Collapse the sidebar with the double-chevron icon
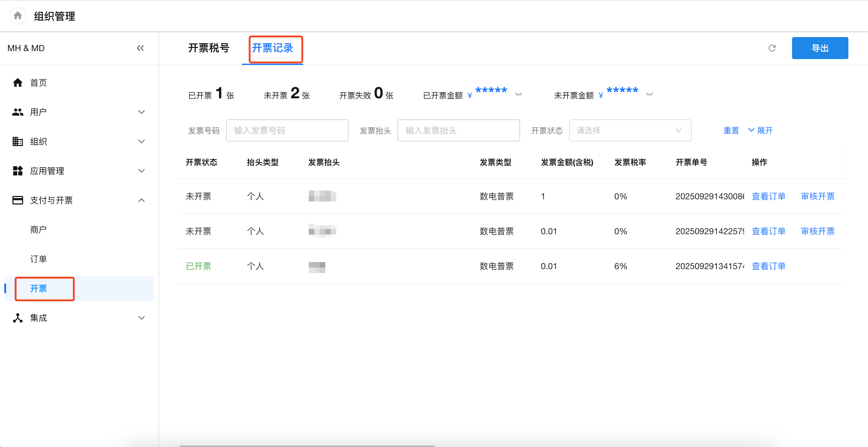This screenshot has width=868, height=447. 141,48
